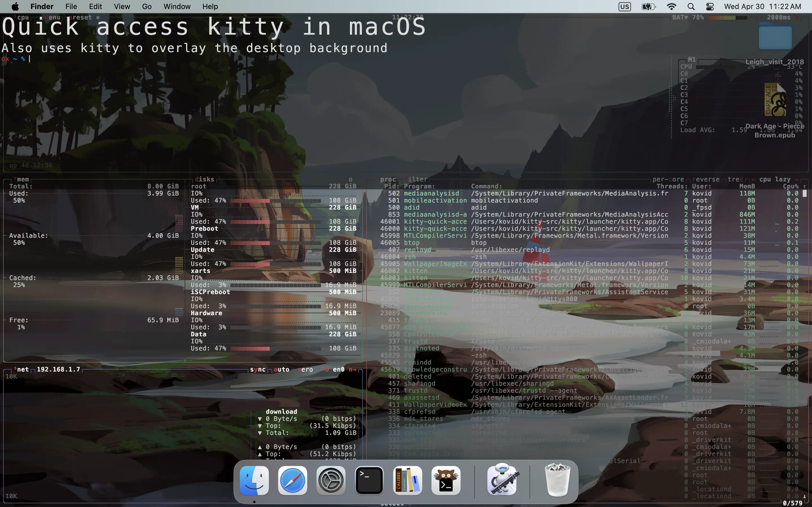Open System Settings dock icon

[x=330, y=480]
